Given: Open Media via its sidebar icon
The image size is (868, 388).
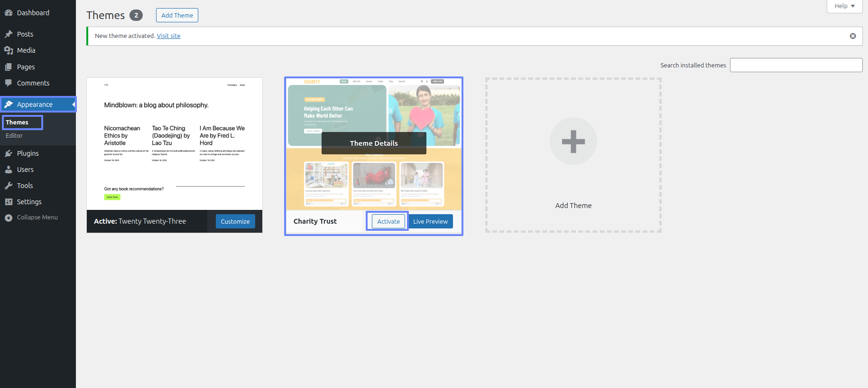Looking at the screenshot, I should pyautogui.click(x=9, y=50).
